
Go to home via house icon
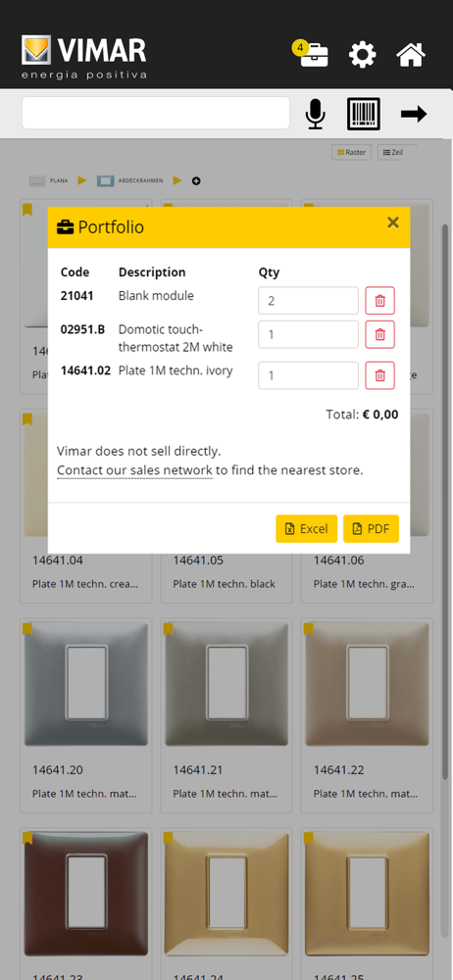pos(411,54)
